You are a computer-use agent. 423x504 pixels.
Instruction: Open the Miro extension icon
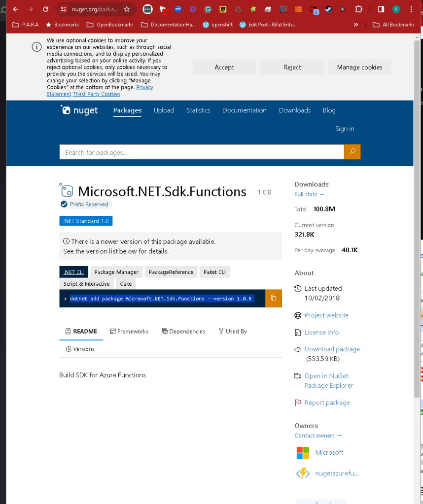click(x=223, y=9)
